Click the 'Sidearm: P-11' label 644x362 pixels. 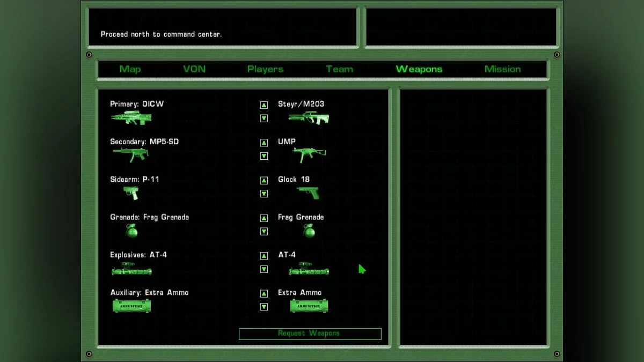click(135, 179)
